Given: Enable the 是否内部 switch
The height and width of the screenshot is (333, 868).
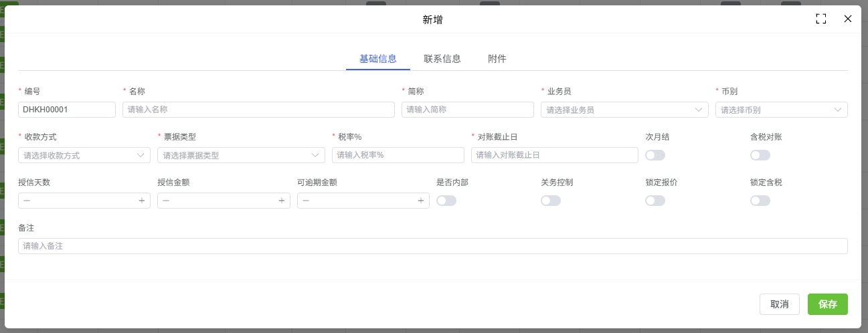Looking at the screenshot, I should tap(446, 201).
